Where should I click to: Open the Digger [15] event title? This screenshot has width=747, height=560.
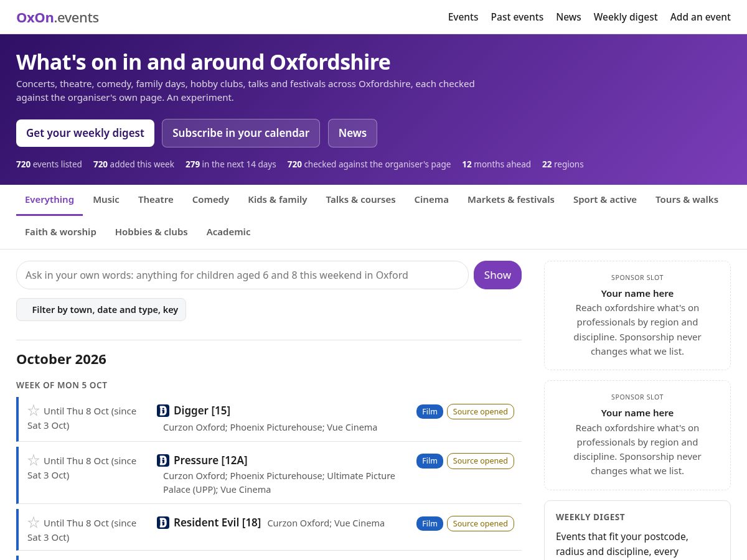point(202,411)
